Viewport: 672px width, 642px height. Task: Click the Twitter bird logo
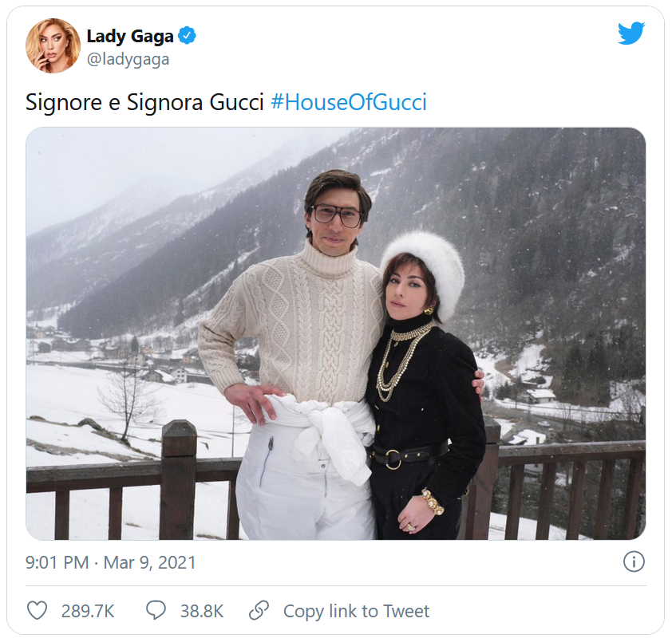(630, 33)
